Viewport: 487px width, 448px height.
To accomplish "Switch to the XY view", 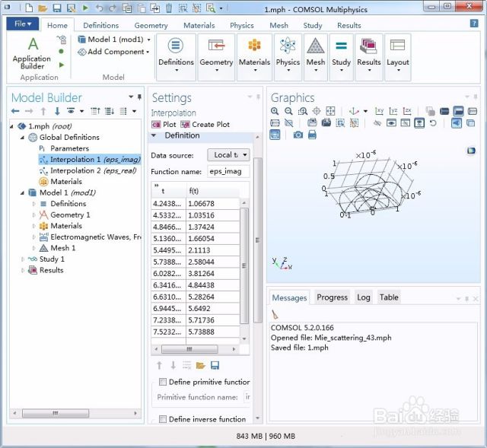I will (379, 111).
